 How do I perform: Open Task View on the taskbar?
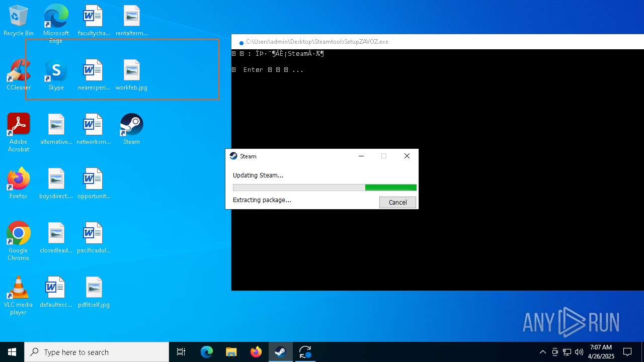pos(181,352)
